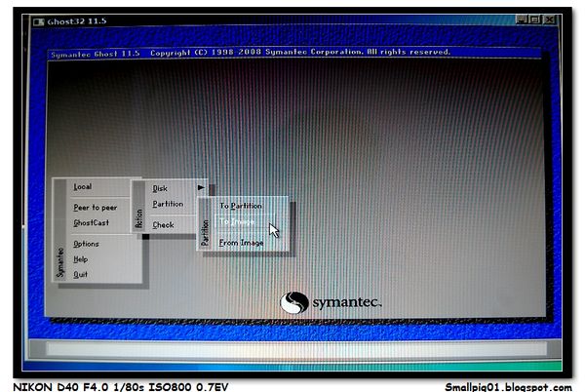The height and width of the screenshot is (392, 585).
Task: Open Options in Symantec menu
Action: coord(86,244)
